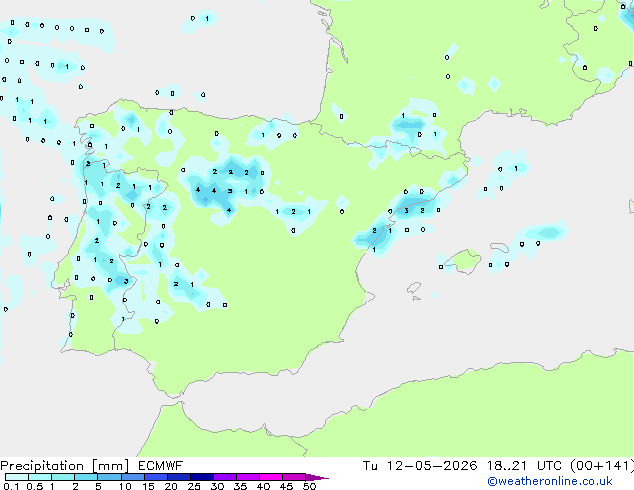Click the "15" legend scale value

148,486
